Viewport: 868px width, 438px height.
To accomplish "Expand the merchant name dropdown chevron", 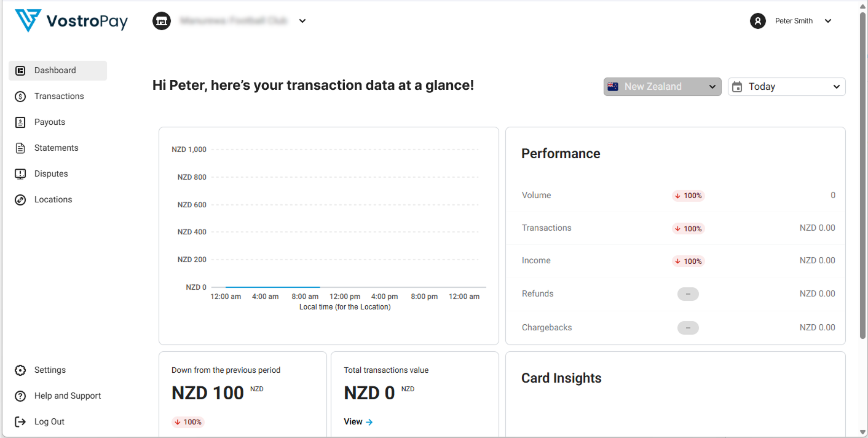I will coord(302,21).
